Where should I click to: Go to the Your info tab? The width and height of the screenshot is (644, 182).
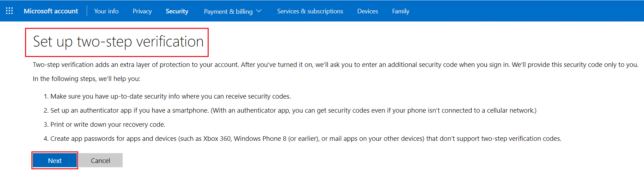[x=106, y=11]
